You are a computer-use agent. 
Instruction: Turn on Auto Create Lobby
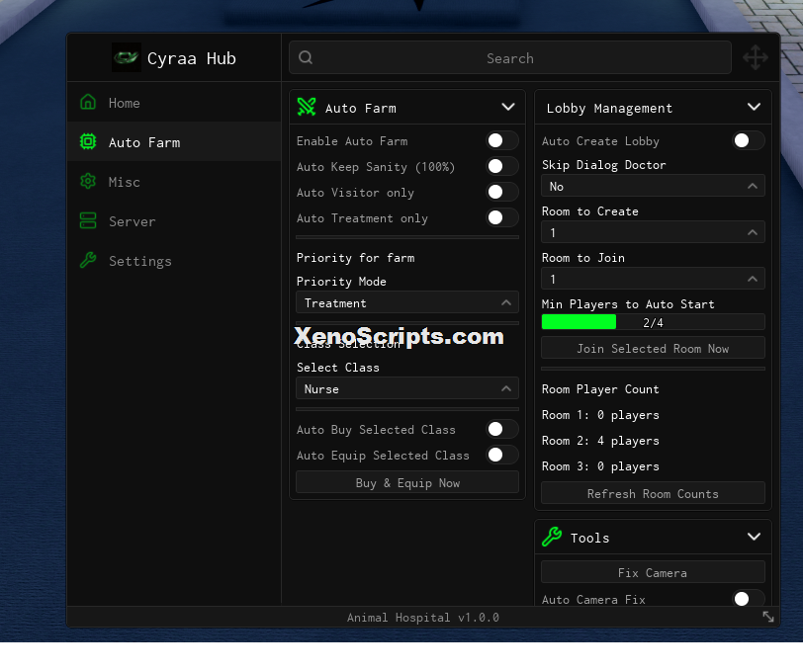pos(749,140)
